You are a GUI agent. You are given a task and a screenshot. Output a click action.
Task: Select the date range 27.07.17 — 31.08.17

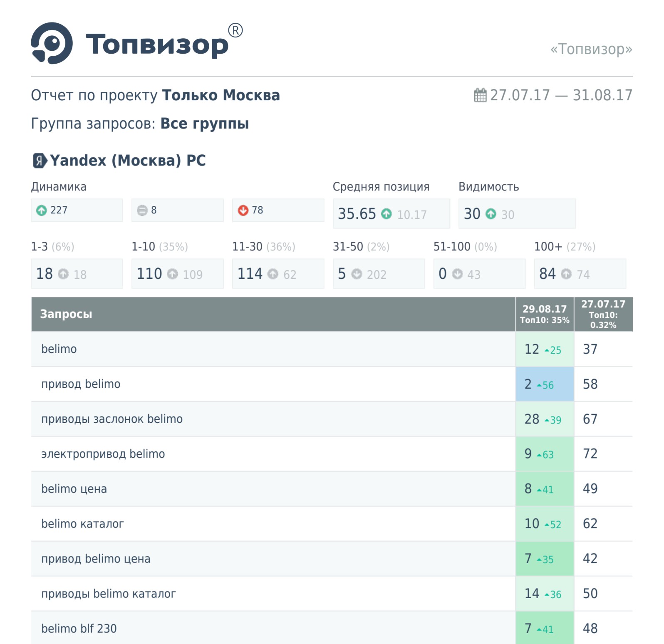pyautogui.click(x=561, y=95)
